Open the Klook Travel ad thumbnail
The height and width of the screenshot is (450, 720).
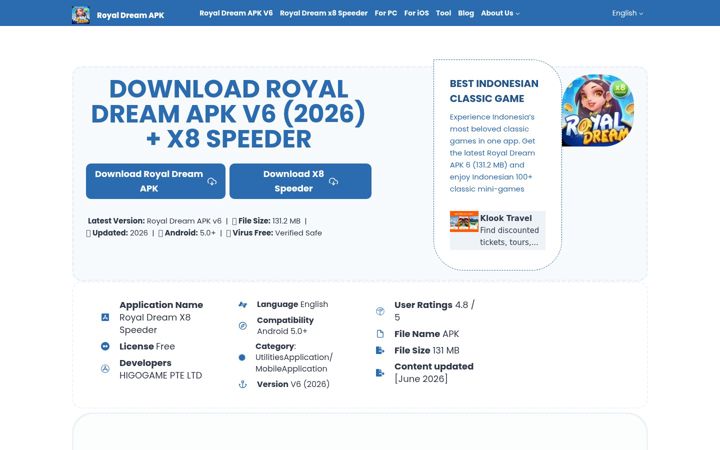pos(464,221)
